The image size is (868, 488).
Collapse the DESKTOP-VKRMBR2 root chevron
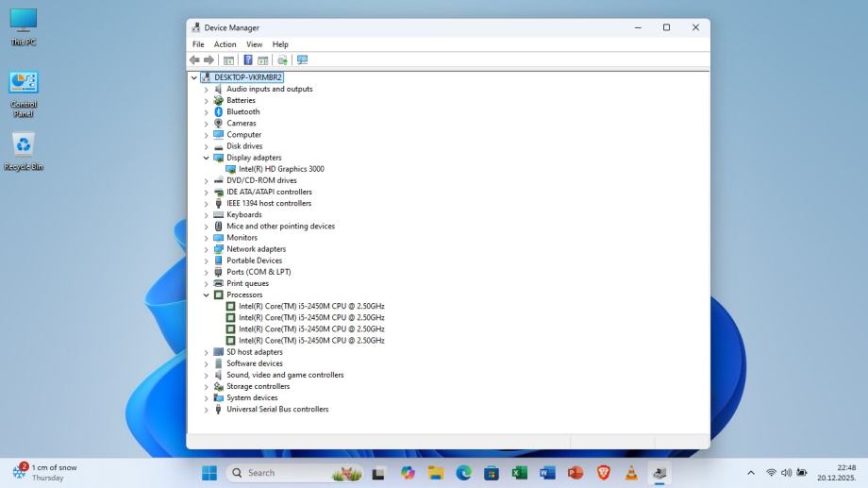tap(194, 77)
